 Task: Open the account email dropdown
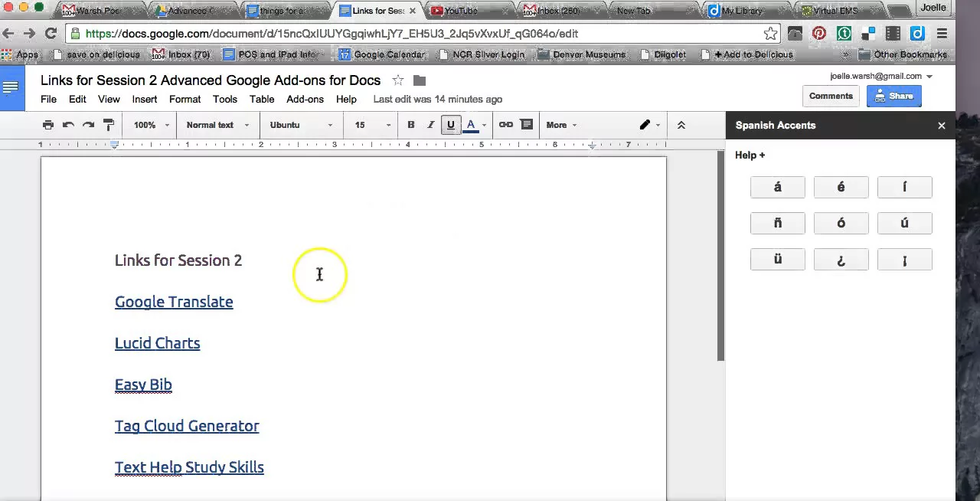click(881, 76)
